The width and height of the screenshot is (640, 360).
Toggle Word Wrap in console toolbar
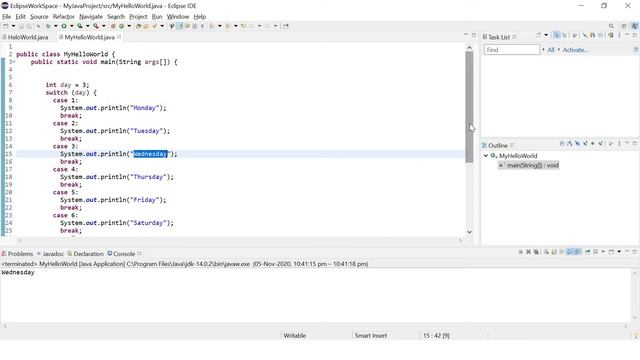coord(562,252)
